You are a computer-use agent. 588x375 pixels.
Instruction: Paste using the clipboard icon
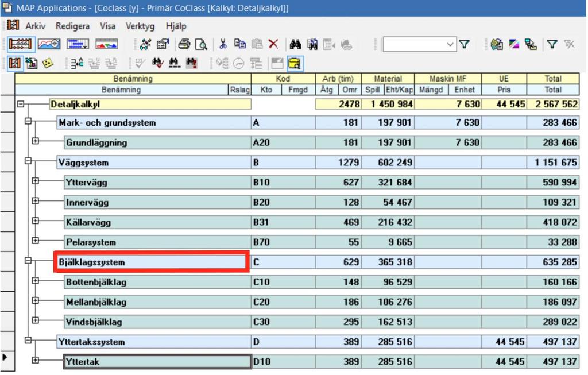[x=257, y=44]
